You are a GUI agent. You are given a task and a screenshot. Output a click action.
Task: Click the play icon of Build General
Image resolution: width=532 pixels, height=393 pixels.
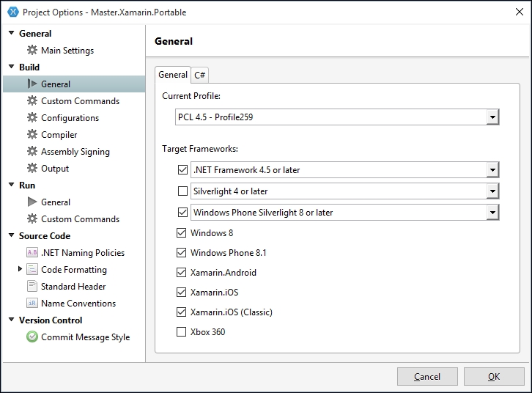coord(32,84)
